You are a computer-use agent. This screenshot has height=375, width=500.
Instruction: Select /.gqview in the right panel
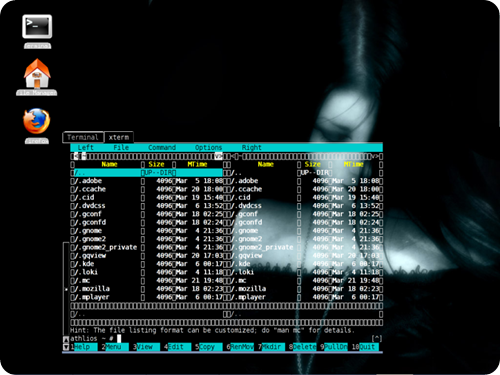pyautogui.click(x=305, y=256)
